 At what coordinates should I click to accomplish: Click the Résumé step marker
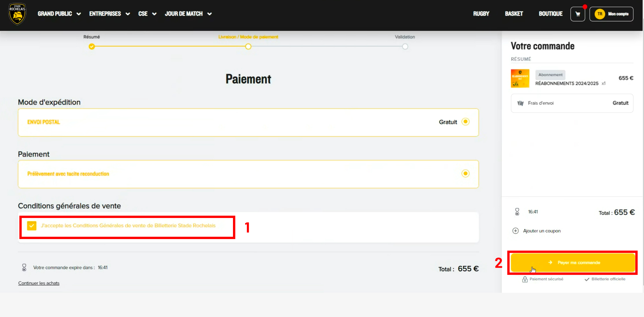tap(92, 46)
